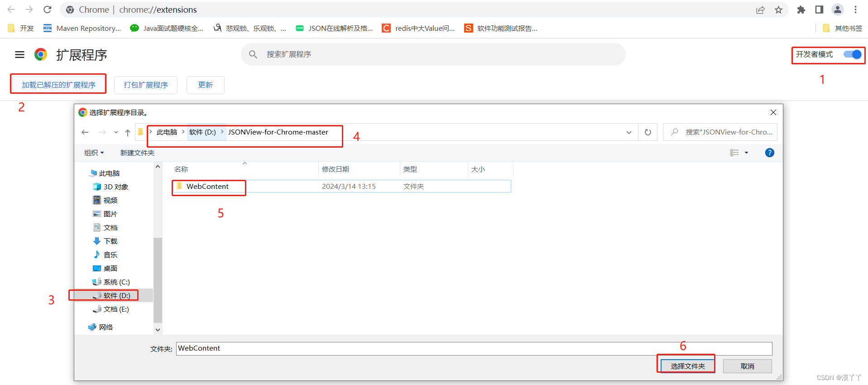
Task: Toggle developer mode switch
Action: point(852,54)
